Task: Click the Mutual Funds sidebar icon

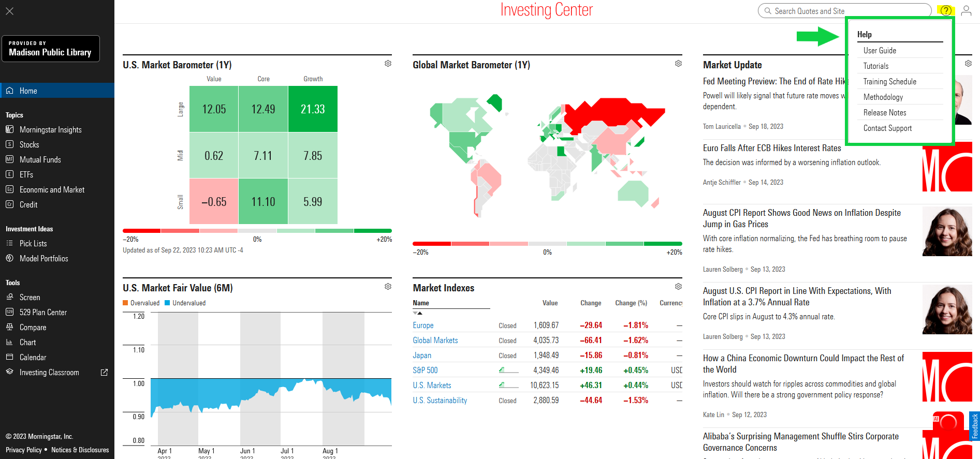Action: pos(9,159)
